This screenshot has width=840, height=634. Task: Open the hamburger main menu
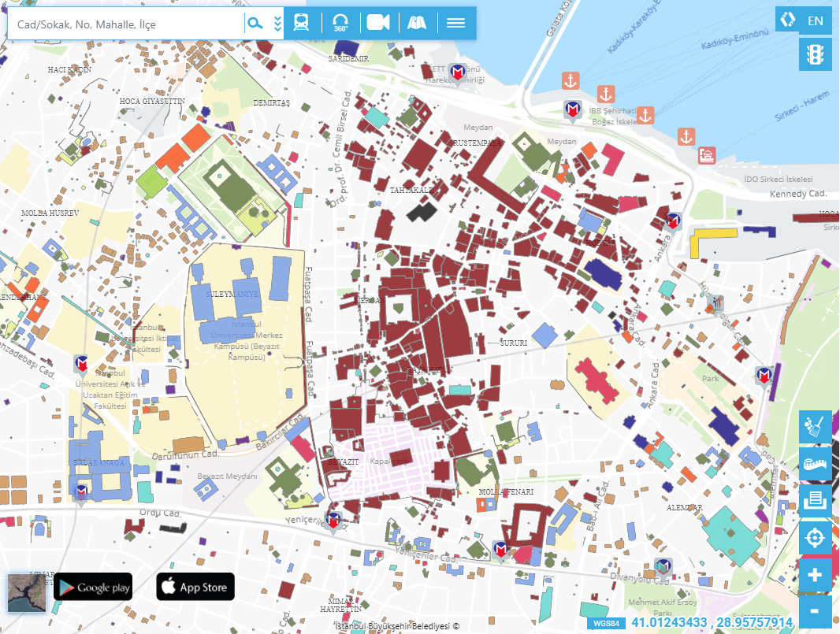pos(456,23)
